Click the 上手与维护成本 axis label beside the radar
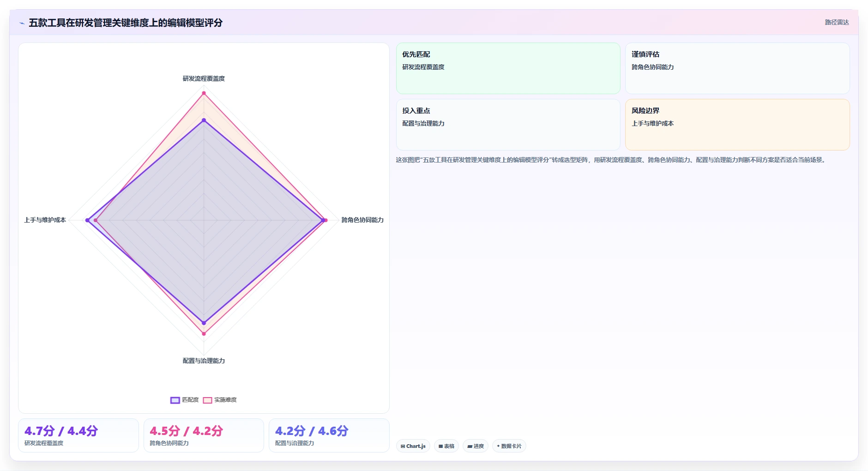Viewport: 868px width, 471px height. pos(45,220)
